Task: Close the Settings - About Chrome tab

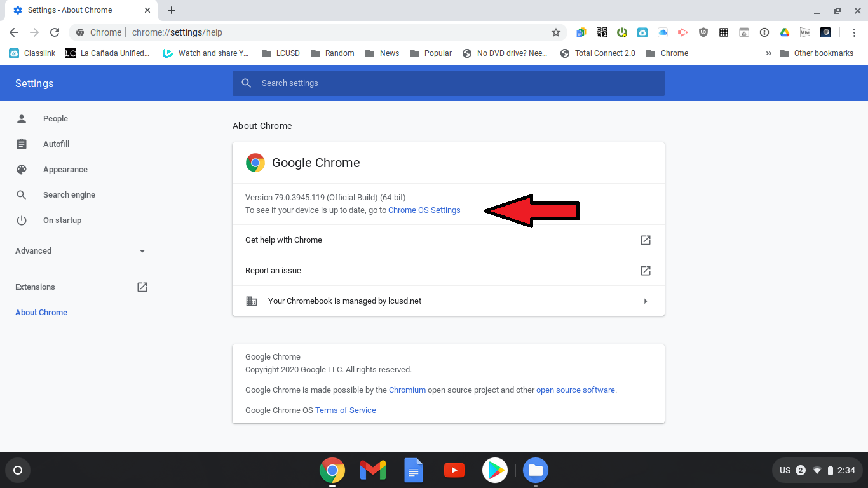Action: pos(147,10)
